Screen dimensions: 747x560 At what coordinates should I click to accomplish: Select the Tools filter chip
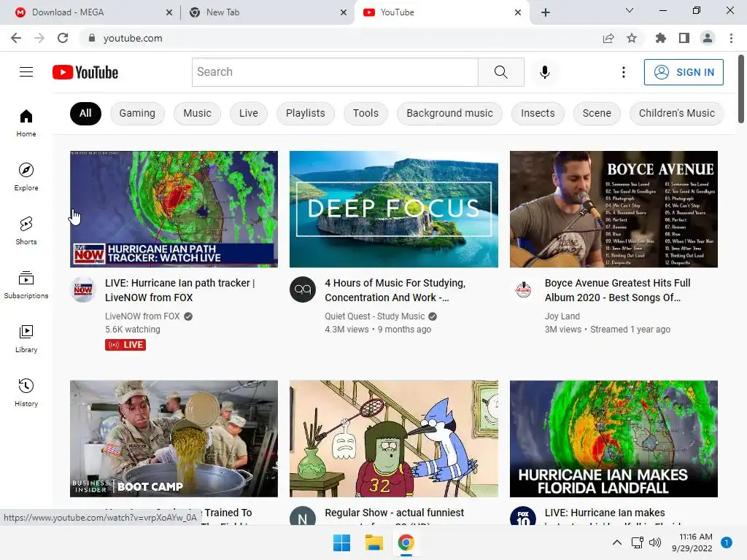click(365, 113)
